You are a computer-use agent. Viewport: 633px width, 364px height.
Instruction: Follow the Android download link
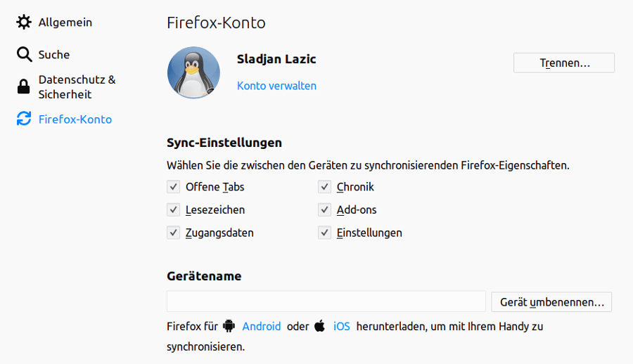261,326
